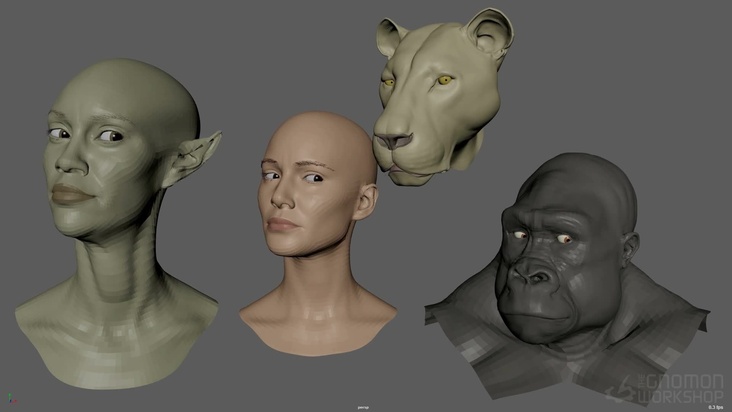Click the "persp" camera label

(x=363, y=408)
